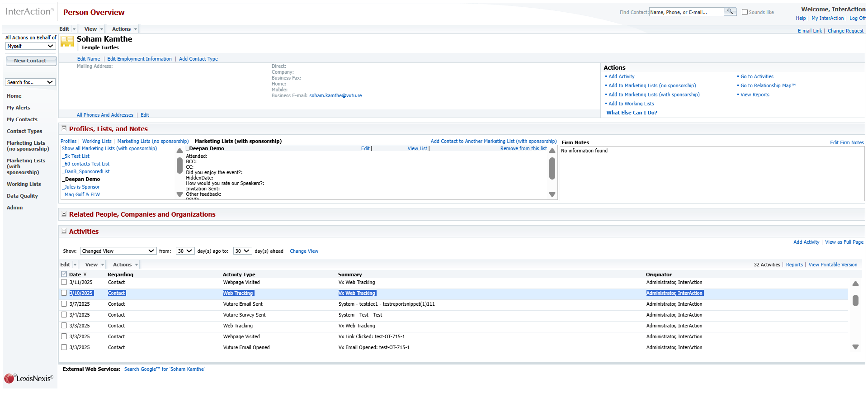
Task: Click activities list scroll-down arrow
Action: (855, 347)
